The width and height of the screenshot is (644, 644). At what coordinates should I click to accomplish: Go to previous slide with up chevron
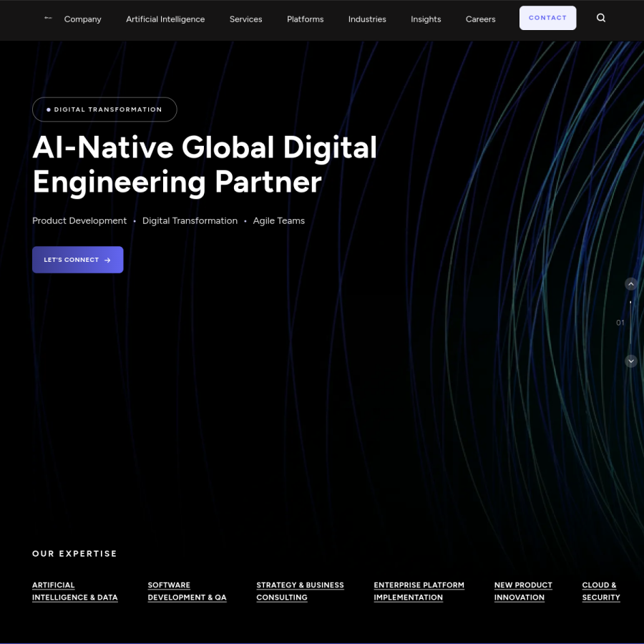point(631,284)
